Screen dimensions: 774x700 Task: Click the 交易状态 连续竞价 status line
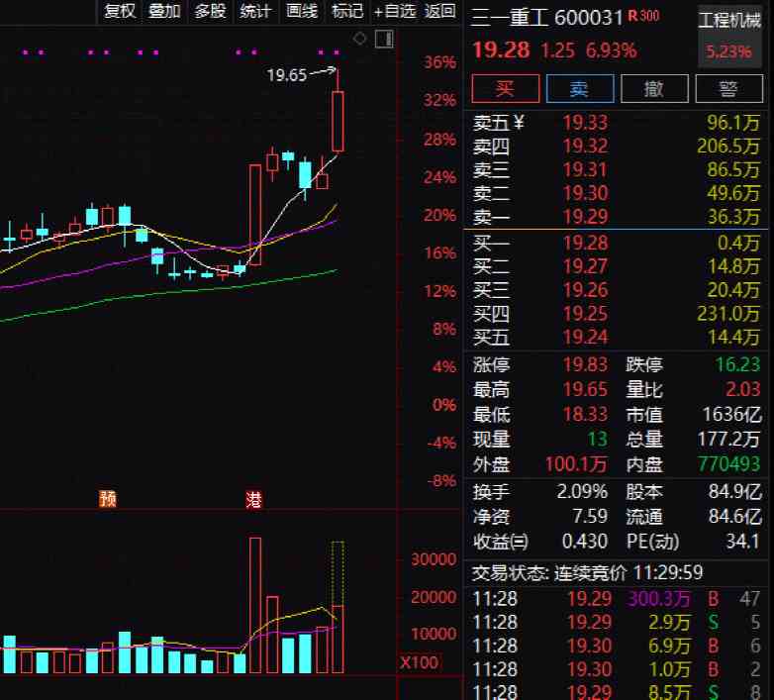click(587, 572)
